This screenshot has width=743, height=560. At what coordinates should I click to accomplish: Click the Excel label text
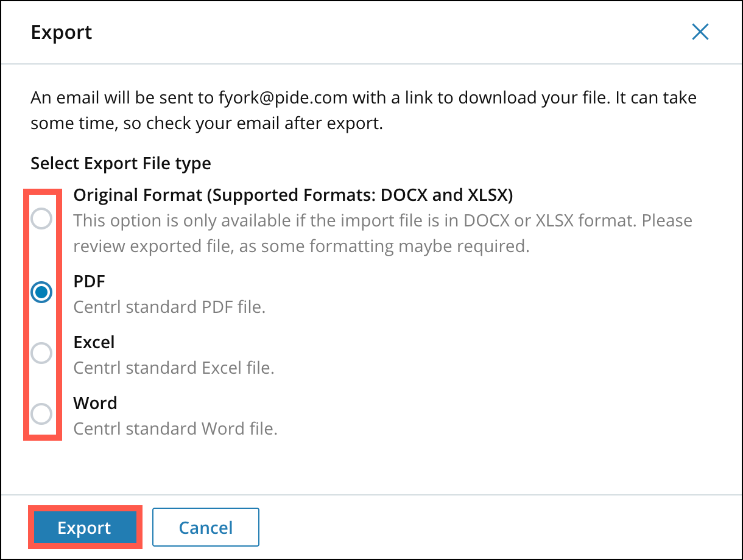click(94, 342)
